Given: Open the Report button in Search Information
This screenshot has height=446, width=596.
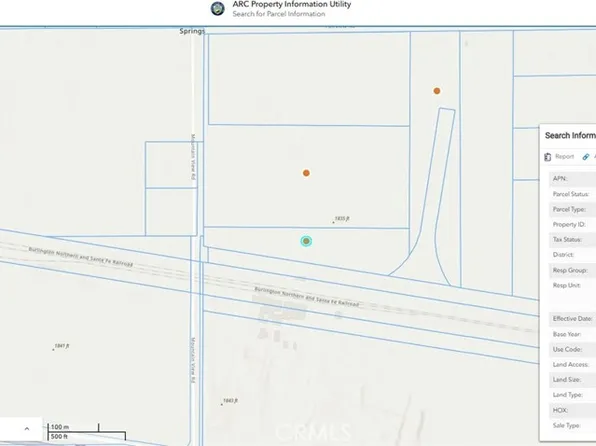Looking at the screenshot, I should [x=559, y=157].
